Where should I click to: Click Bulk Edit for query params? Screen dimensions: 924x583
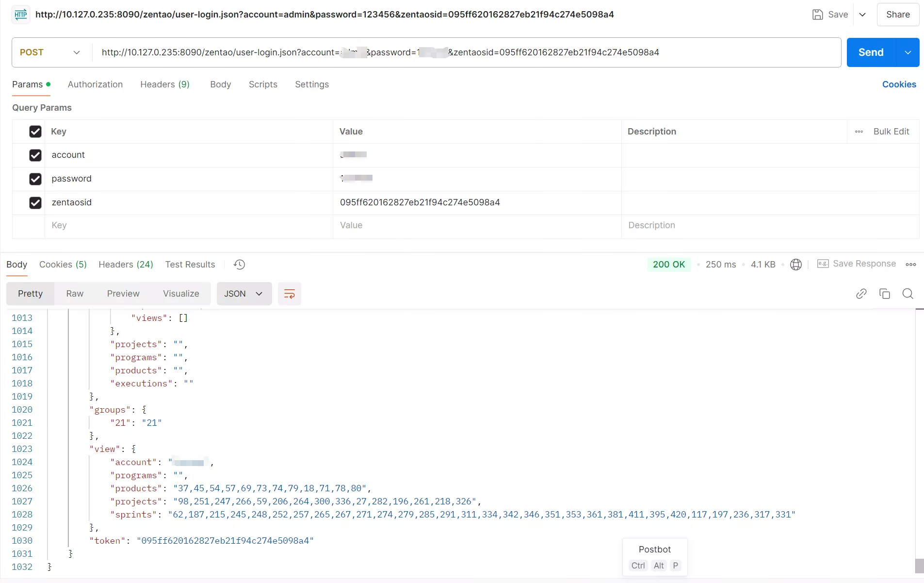891,132
